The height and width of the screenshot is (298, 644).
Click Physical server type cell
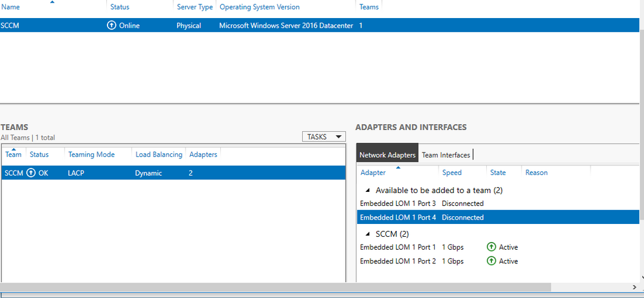[x=189, y=26]
